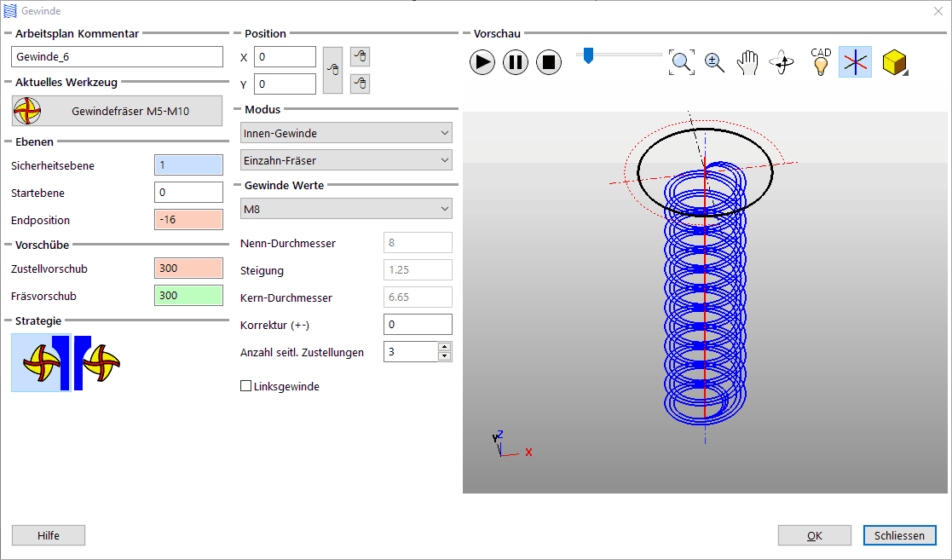Toggle the coordinate axes display

855,62
